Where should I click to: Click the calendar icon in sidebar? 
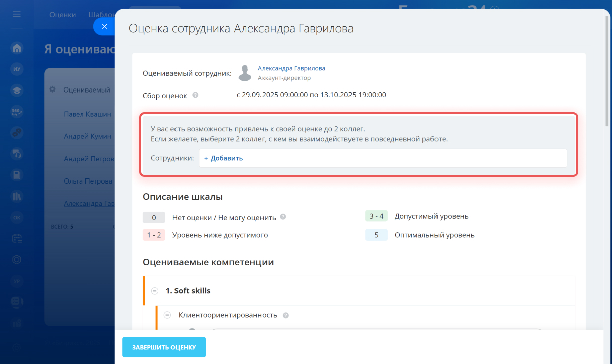tap(17, 238)
